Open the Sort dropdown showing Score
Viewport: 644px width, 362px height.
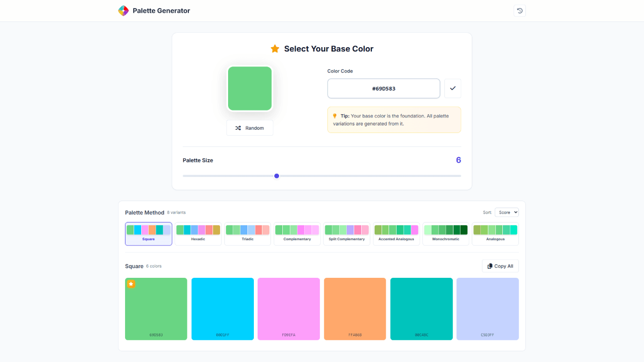[x=507, y=212]
